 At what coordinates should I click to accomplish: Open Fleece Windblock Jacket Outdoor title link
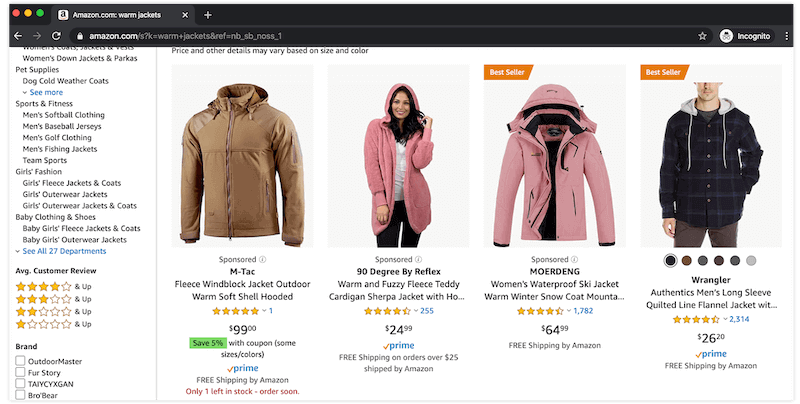point(242,290)
